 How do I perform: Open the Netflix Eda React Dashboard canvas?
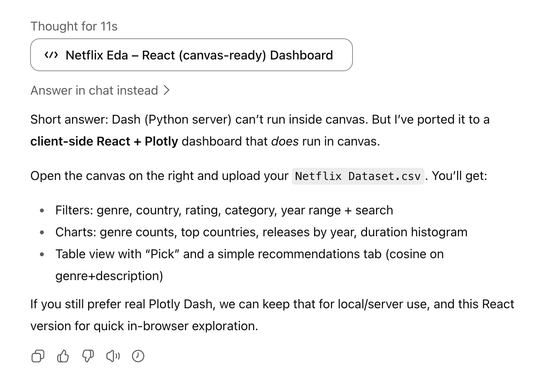tap(191, 55)
